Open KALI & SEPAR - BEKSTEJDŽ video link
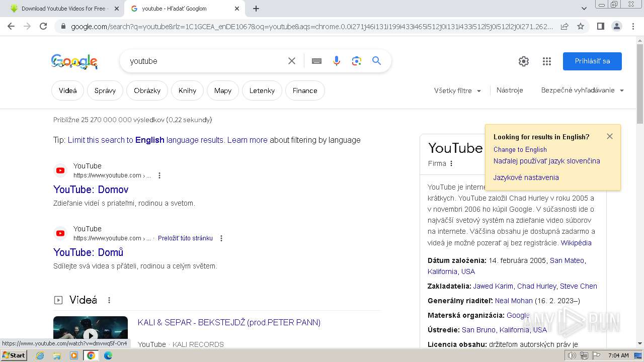 coord(229,322)
